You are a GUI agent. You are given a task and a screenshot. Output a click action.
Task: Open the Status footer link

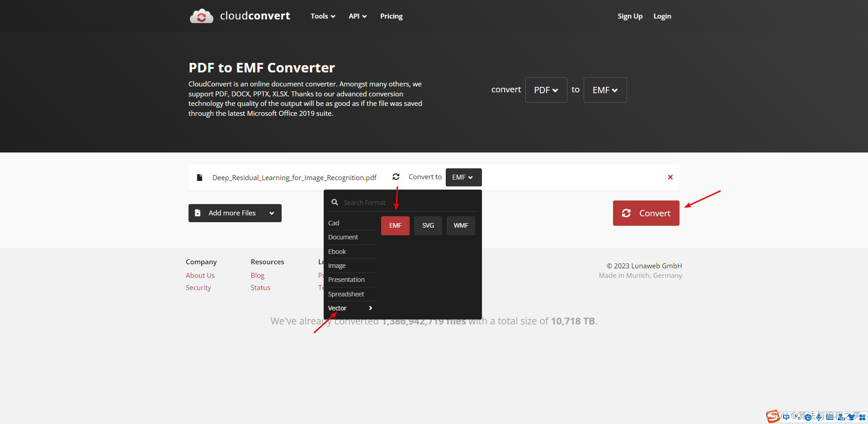[x=260, y=287]
